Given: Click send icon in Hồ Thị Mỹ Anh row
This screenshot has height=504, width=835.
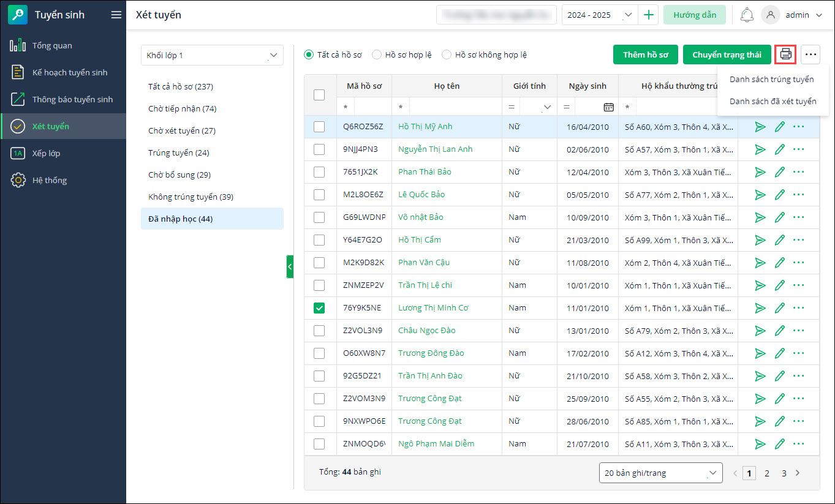Looking at the screenshot, I should point(760,127).
